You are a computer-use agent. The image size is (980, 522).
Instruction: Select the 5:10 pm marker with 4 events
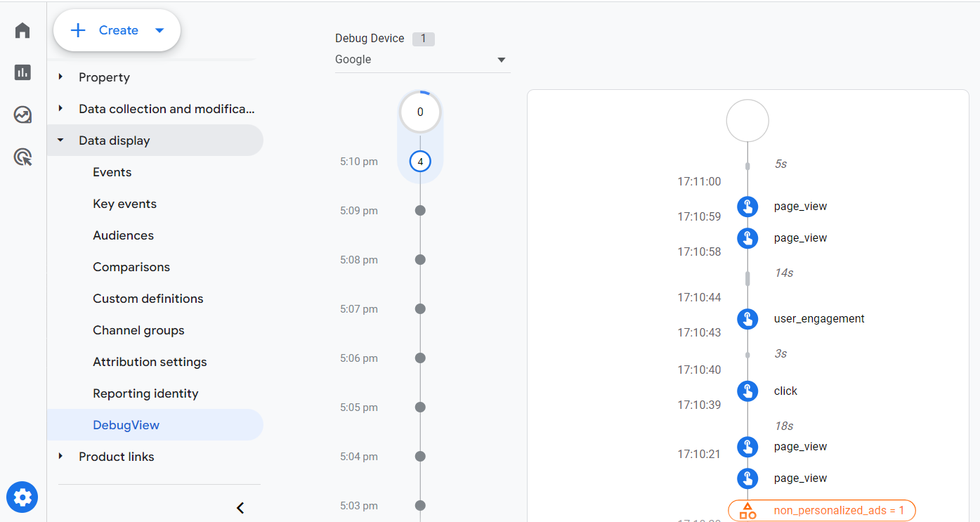[x=420, y=162]
